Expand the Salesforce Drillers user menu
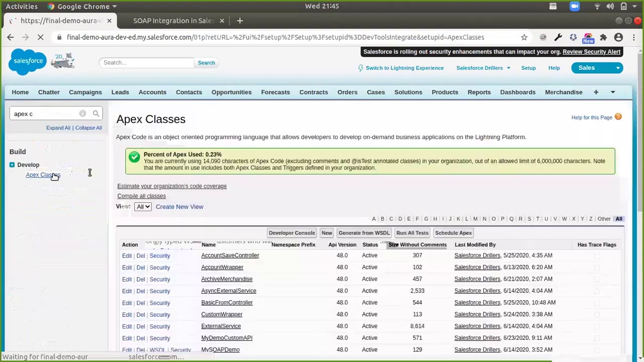 483,68
